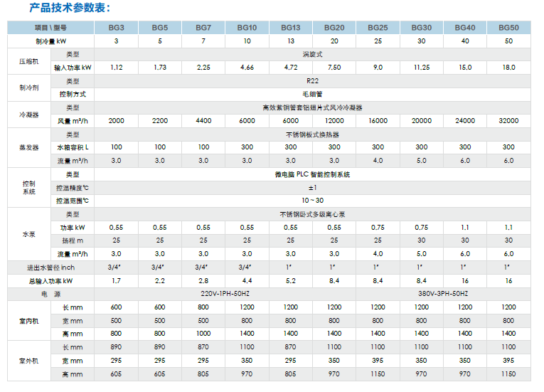Screen dimensions: 544x392
Task: Select the 微电脑 PLC 智能控制系统 cell
Action: coord(313,174)
